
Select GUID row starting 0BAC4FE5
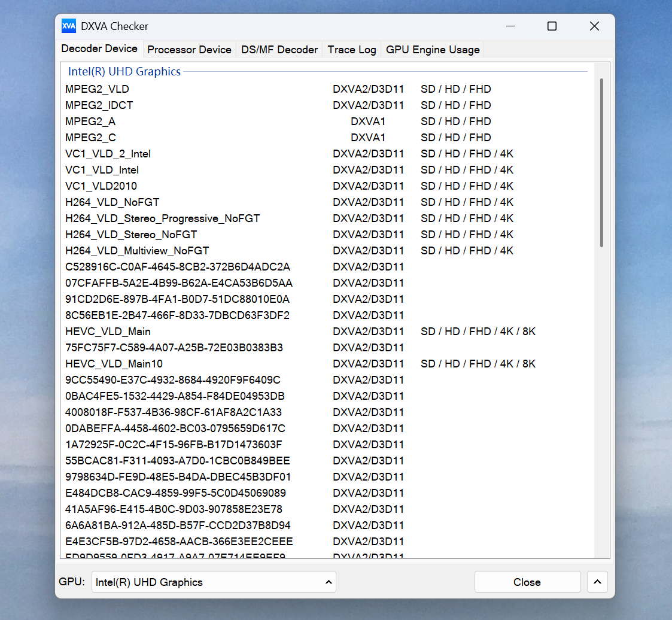327,396
